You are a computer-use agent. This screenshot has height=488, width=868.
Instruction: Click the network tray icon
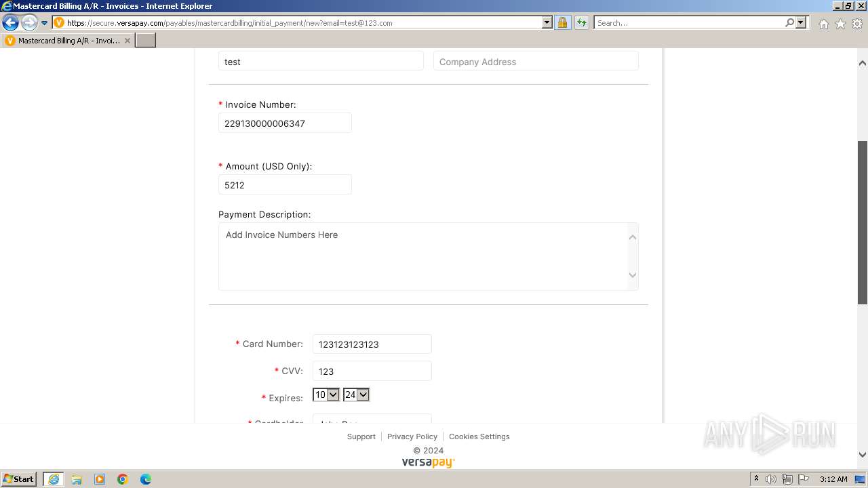click(787, 479)
